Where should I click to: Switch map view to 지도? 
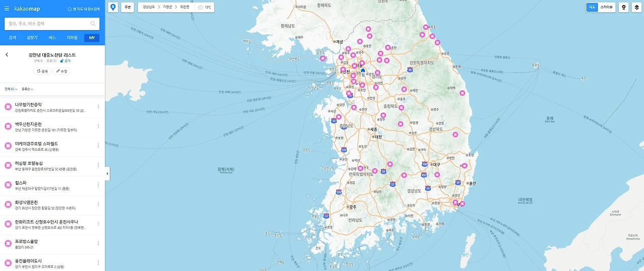pos(592,7)
